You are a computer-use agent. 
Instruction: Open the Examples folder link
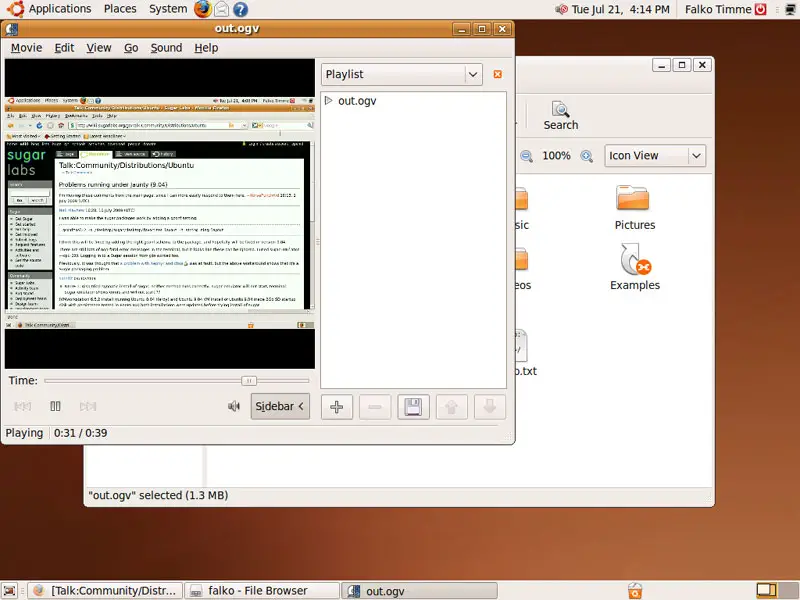point(635,268)
